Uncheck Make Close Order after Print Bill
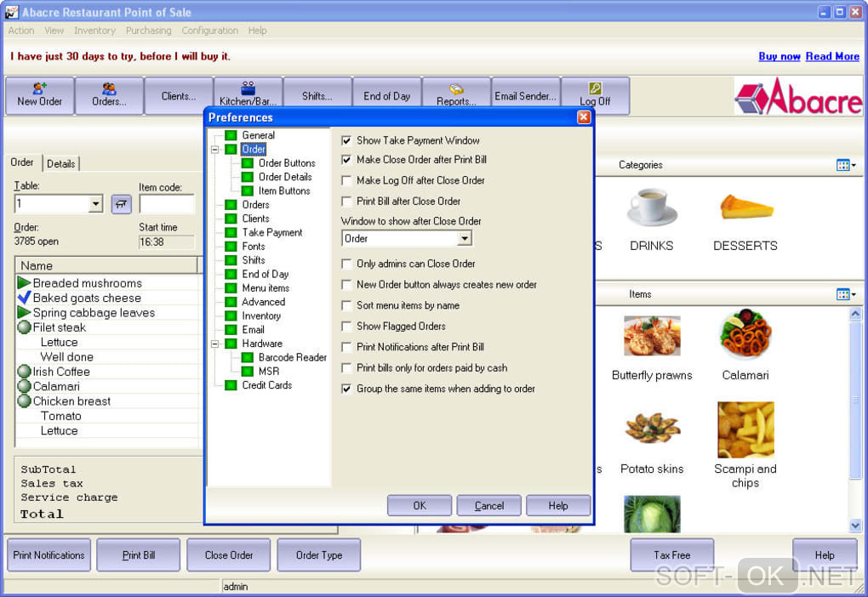This screenshot has height=597, width=868. pos(346,160)
